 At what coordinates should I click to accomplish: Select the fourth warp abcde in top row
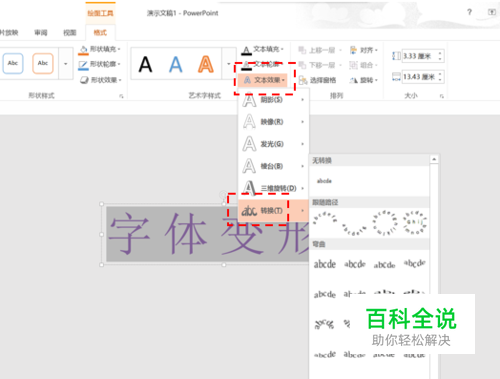click(414, 263)
